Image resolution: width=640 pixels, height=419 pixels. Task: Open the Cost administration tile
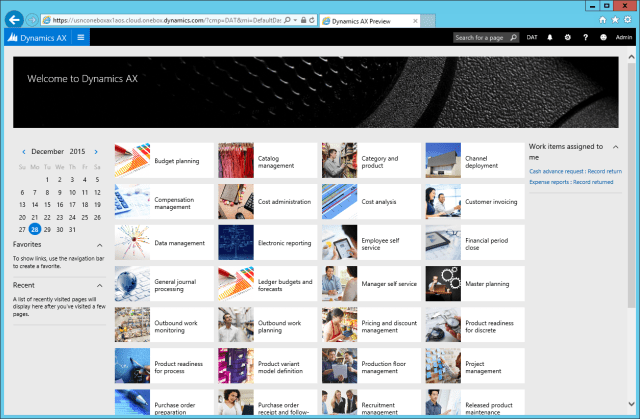pyautogui.click(x=267, y=202)
